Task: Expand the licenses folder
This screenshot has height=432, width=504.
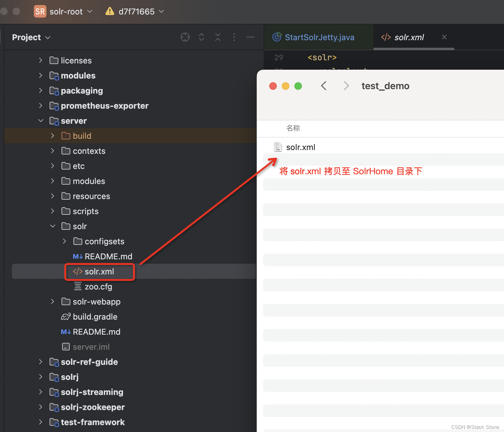Action: (40, 60)
